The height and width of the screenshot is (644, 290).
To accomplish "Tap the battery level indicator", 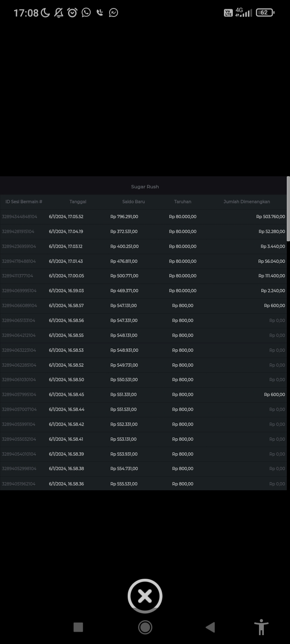I will pos(265,12).
